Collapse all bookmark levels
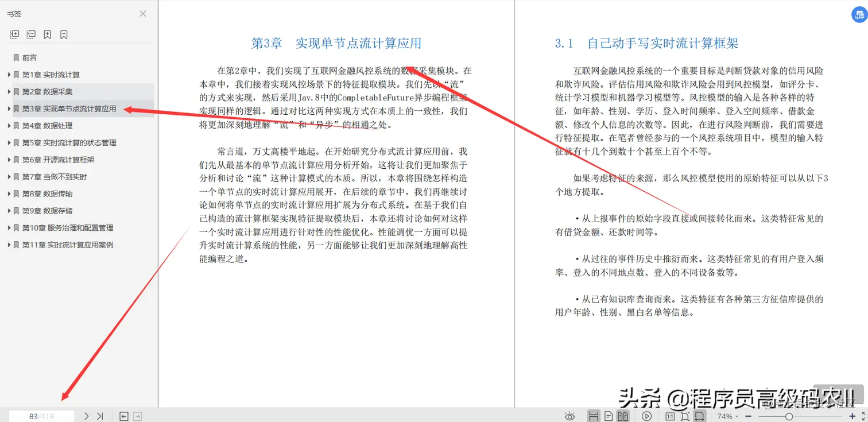This screenshot has height=422, width=868. 31,34
